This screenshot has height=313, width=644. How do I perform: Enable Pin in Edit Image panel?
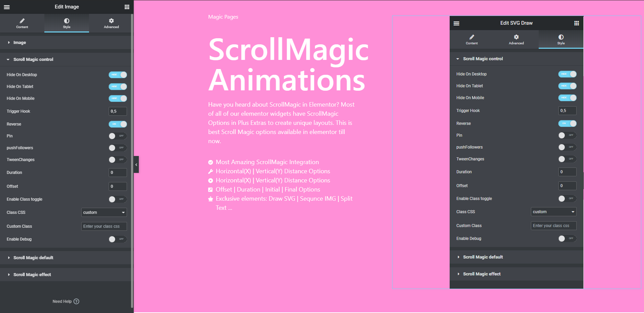coord(118,136)
